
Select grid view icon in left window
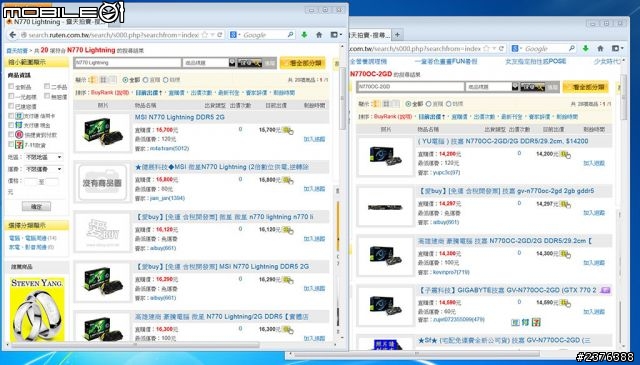pyautogui.click(x=103, y=80)
